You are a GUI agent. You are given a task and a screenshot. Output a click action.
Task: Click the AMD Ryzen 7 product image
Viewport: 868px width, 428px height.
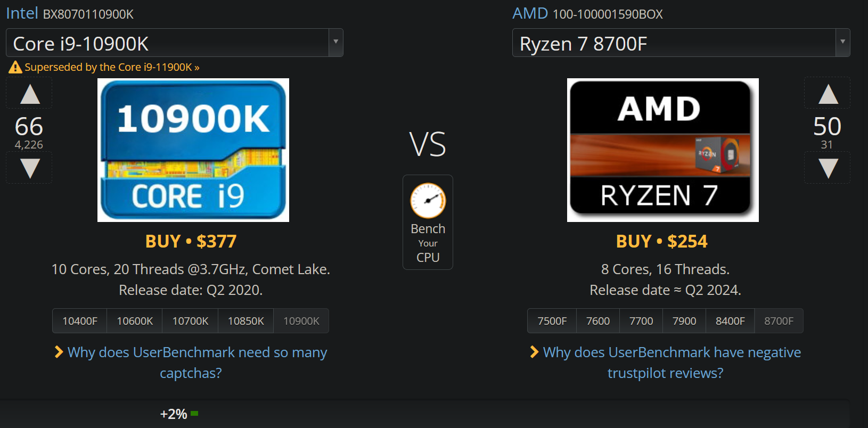point(663,150)
